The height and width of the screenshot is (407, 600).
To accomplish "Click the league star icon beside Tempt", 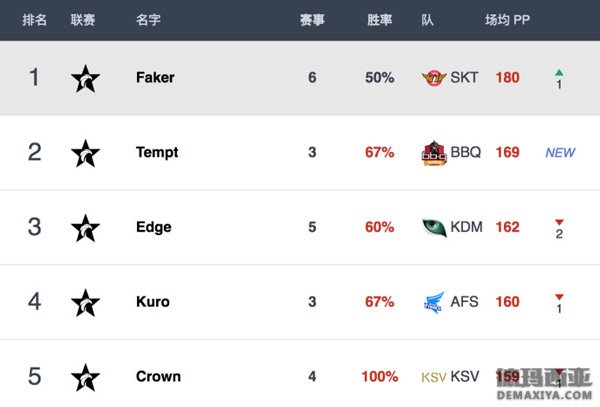I will 85,153.
